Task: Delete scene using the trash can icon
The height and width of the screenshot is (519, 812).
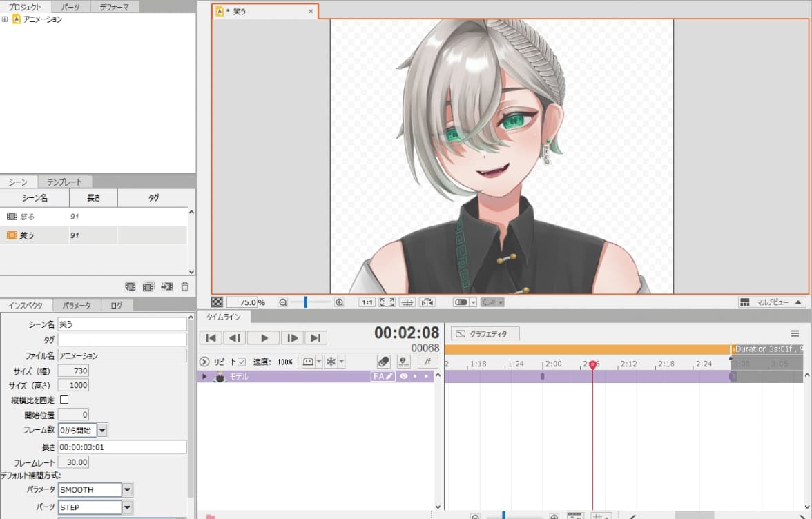Action: pos(185,286)
